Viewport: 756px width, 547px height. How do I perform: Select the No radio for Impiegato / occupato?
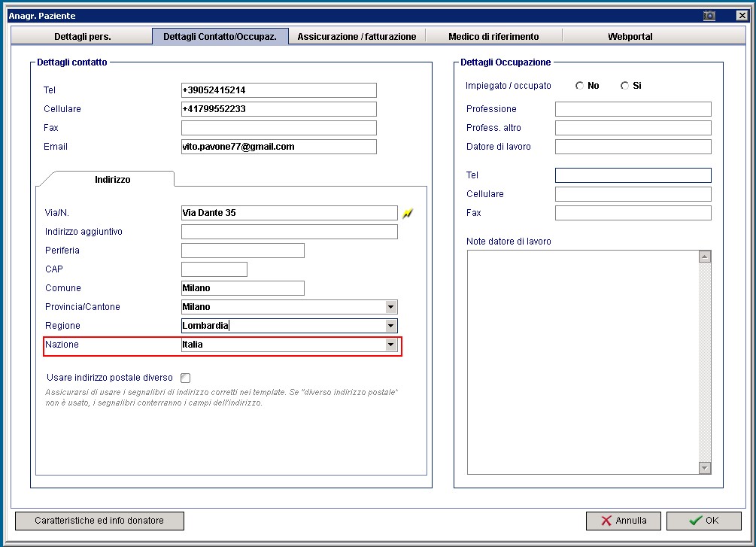coord(579,85)
